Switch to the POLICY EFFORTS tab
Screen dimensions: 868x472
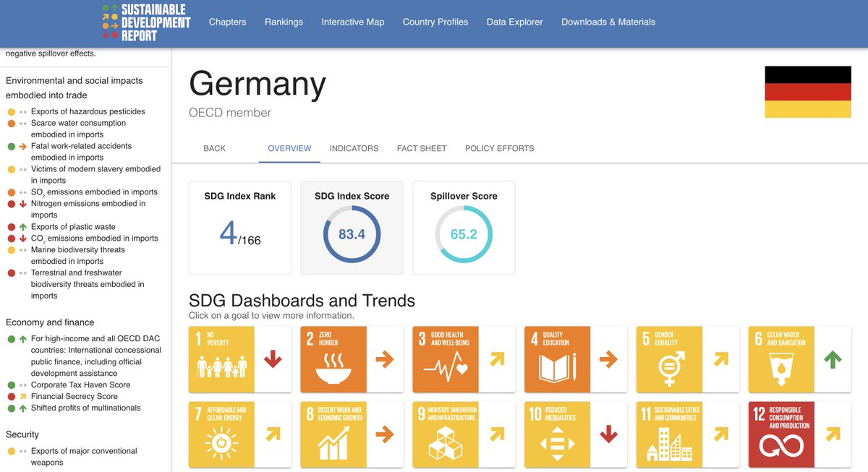500,148
